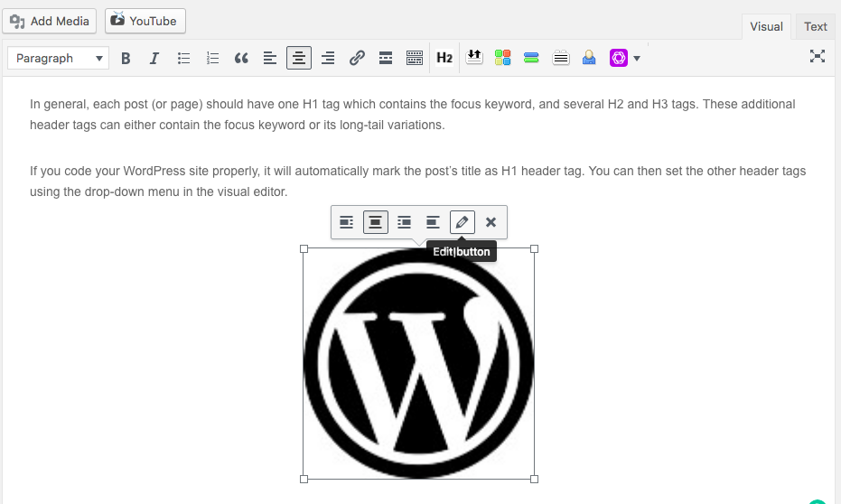Click the purple circle plugin icon
841x504 pixels.
click(x=619, y=58)
